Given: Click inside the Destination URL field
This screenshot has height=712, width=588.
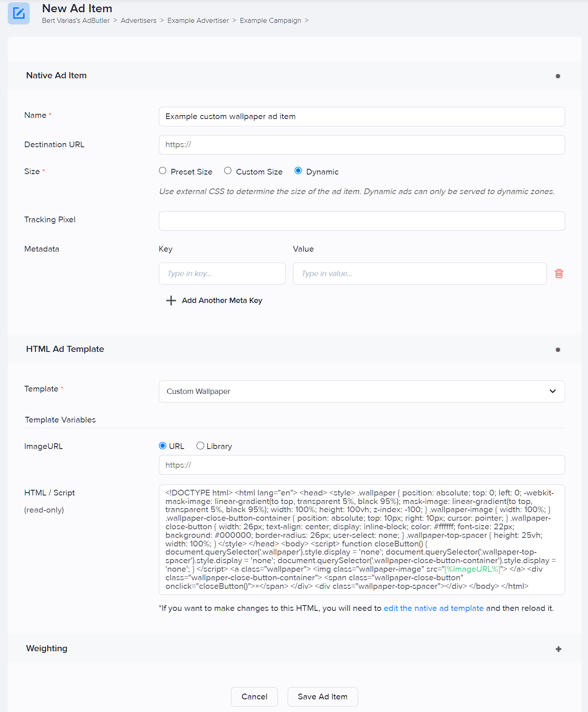Looking at the screenshot, I should pyautogui.click(x=361, y=145).
